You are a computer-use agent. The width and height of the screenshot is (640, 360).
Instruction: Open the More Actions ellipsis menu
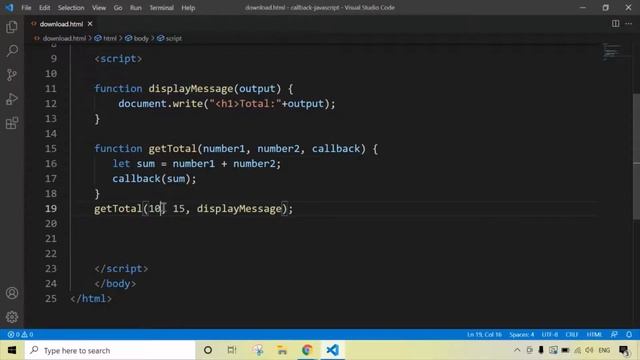[x=629, y=24]
